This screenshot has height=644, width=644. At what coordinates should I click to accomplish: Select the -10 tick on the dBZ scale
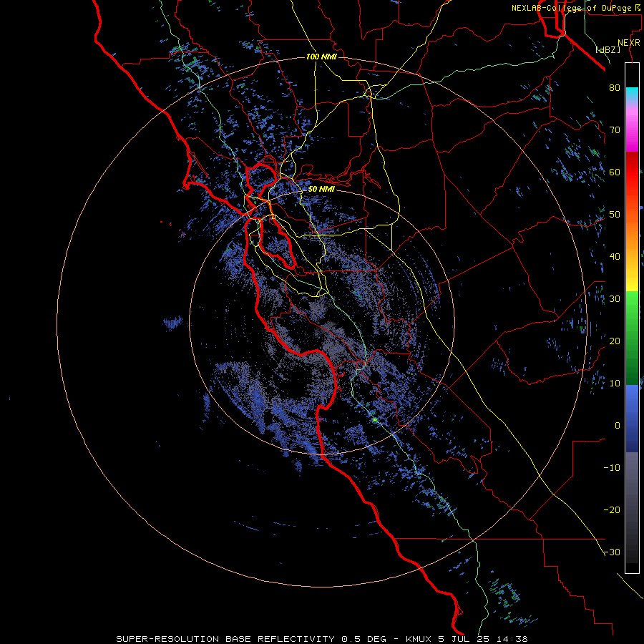[612, 468]
